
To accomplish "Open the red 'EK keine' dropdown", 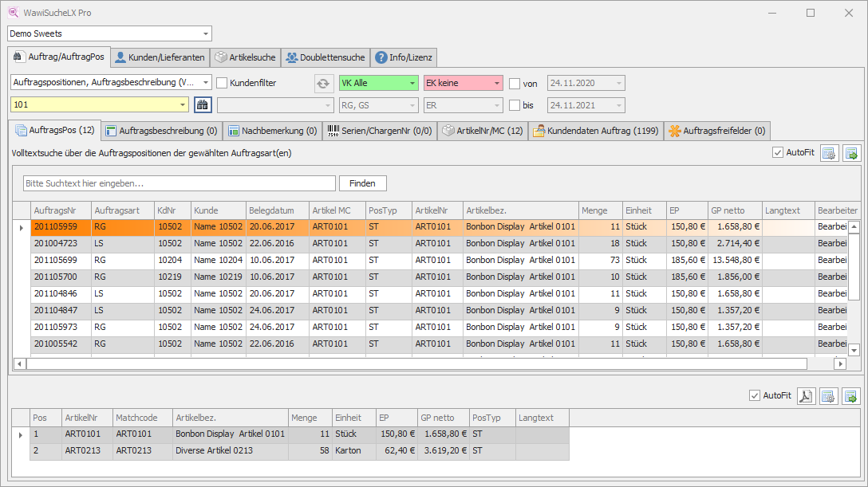I will [x=497, y=83].
